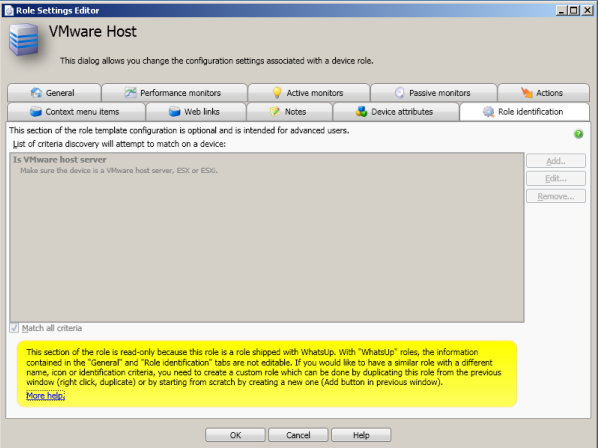Screen dimensions: 598x448
Task: Open the Active monitors tab
Action: click(x=309, y=93)
